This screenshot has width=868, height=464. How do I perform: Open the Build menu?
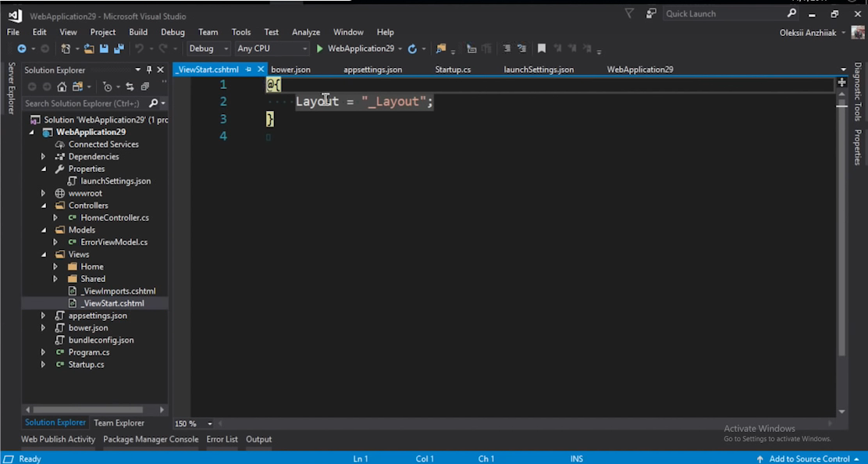[x=138, y=32]
